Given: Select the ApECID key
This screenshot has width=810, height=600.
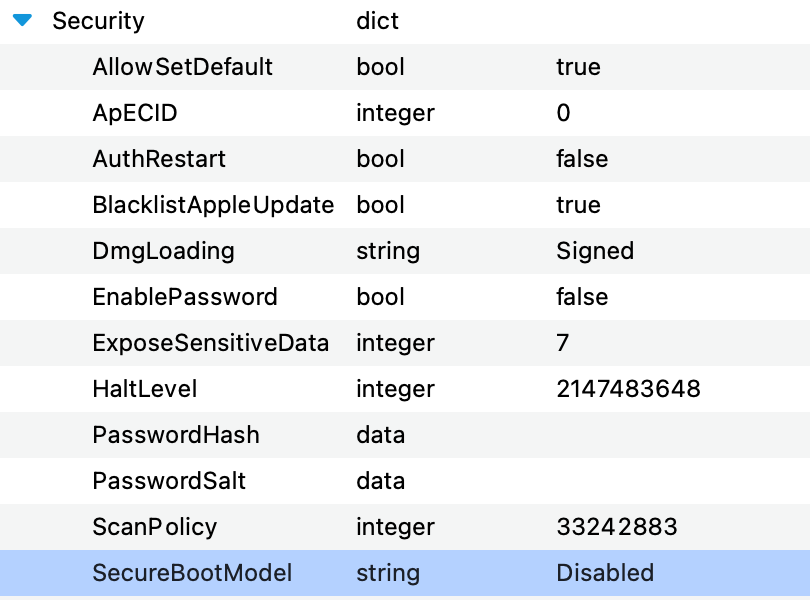Looking at the screenshot, I should coord(135,113).
